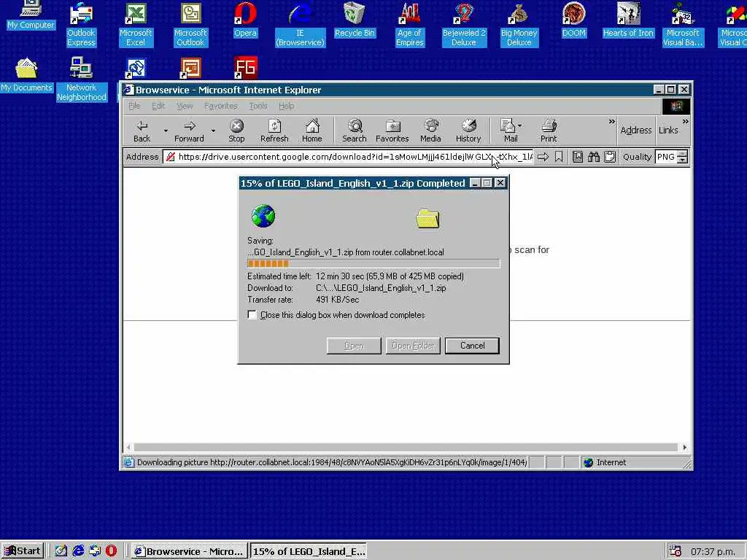Expand the Back button history dropdown

coord(166,131)
